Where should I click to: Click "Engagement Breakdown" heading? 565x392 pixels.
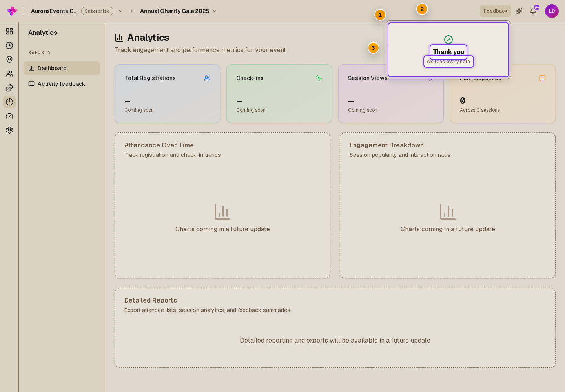[x=386, y=145]
